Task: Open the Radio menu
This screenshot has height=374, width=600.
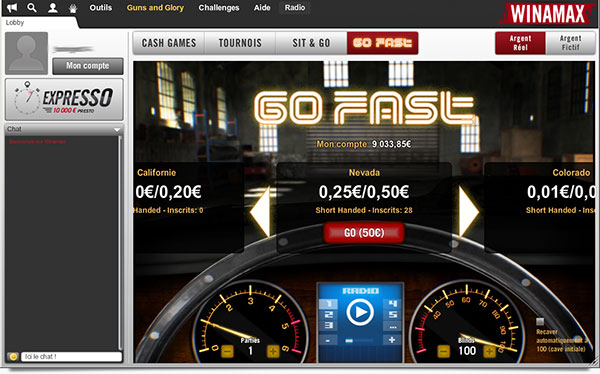Action: point(295,8)
